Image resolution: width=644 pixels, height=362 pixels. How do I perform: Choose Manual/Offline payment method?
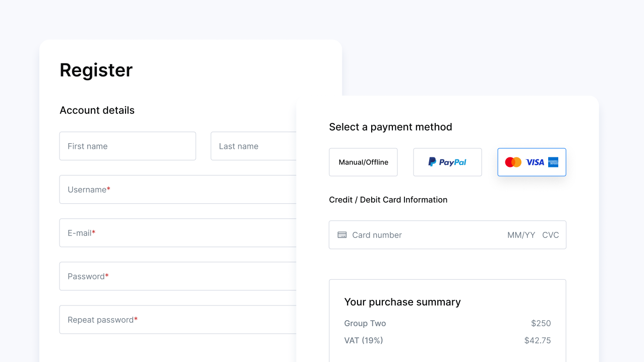(x=363, y=162)
